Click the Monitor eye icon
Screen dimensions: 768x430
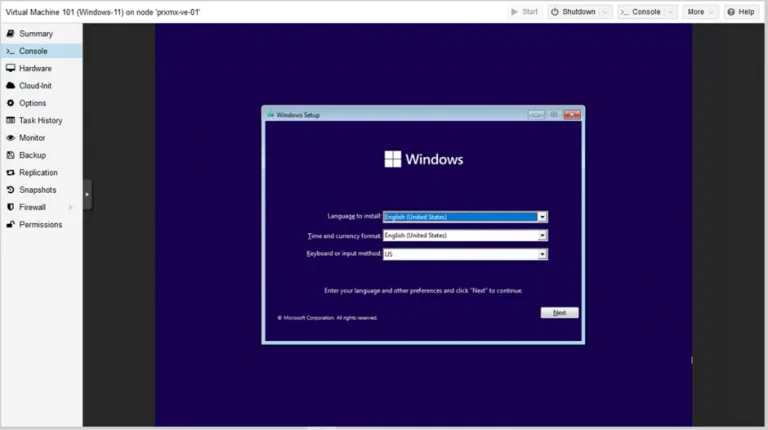[x=10, y=138]
